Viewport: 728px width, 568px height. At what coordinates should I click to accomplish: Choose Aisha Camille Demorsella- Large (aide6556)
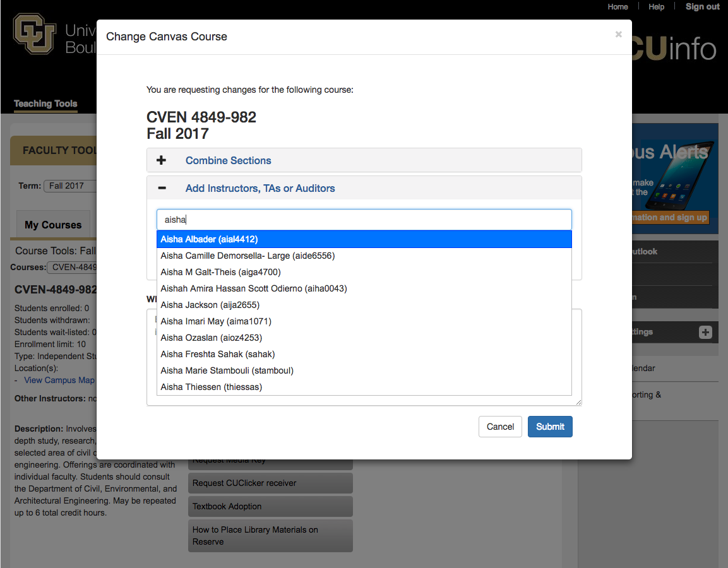364,256
